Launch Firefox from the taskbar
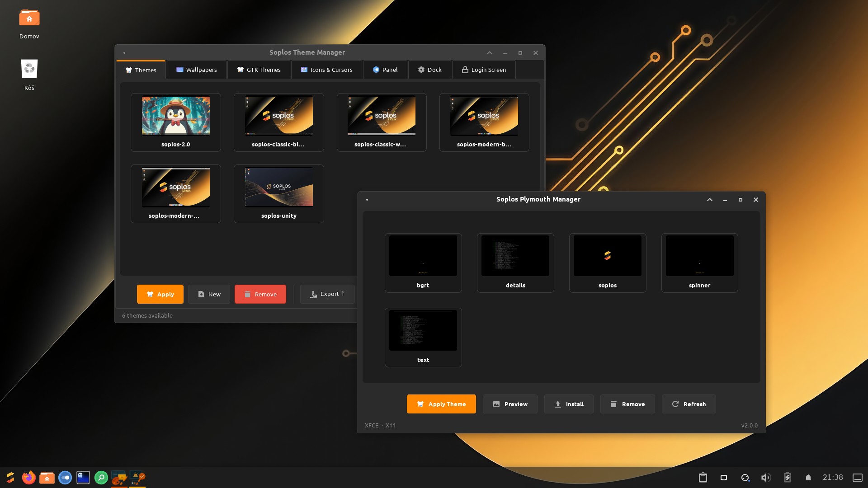Image resolution: width=868 pixels, height=488 pixels. click(x=29, y=478)
